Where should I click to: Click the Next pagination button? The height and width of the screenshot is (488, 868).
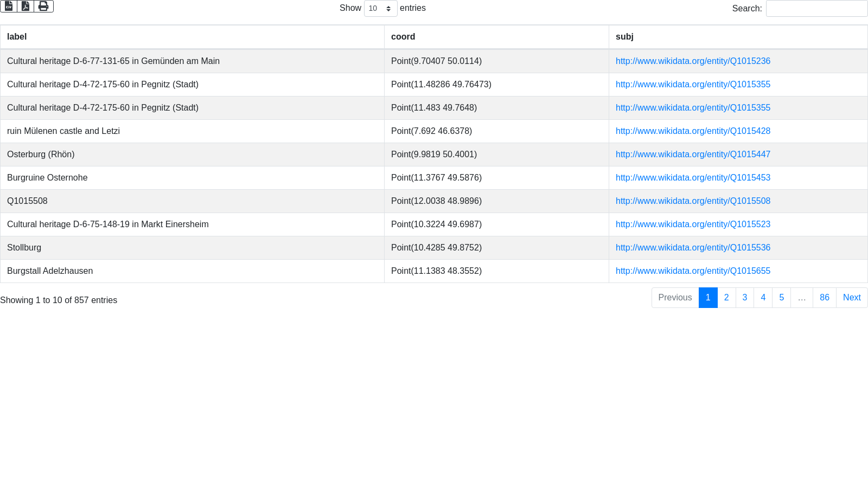(x=852, y=298)
